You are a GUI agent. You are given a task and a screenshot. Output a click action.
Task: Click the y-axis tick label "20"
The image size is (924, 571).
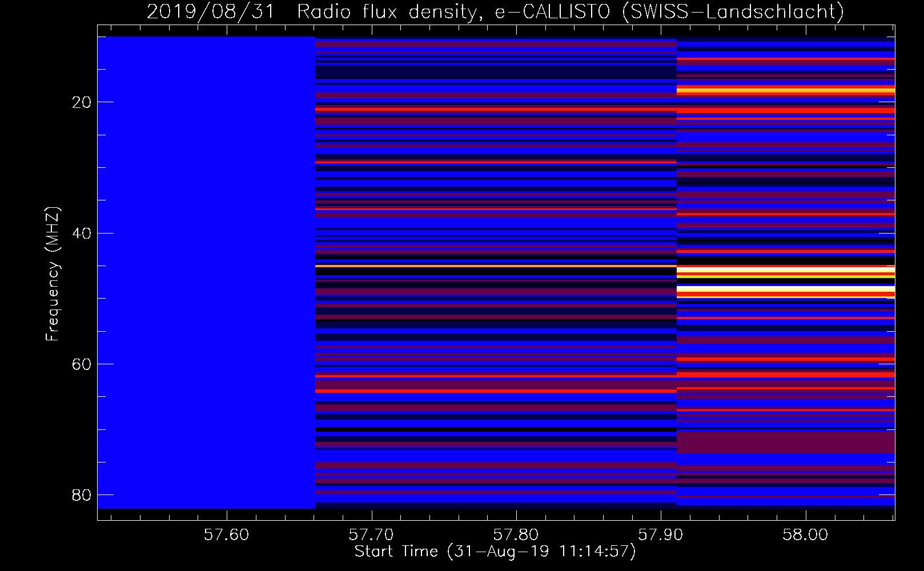click(82, 102)
